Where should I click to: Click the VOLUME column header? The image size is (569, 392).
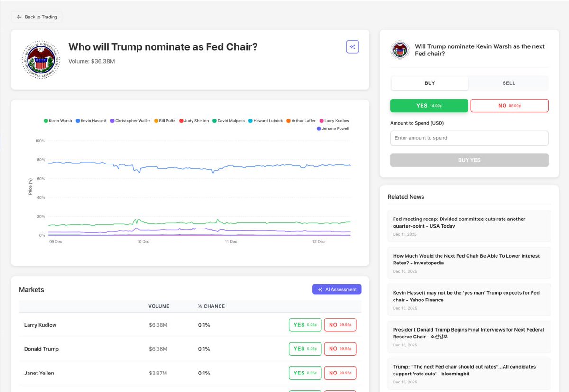pos(159,306)
